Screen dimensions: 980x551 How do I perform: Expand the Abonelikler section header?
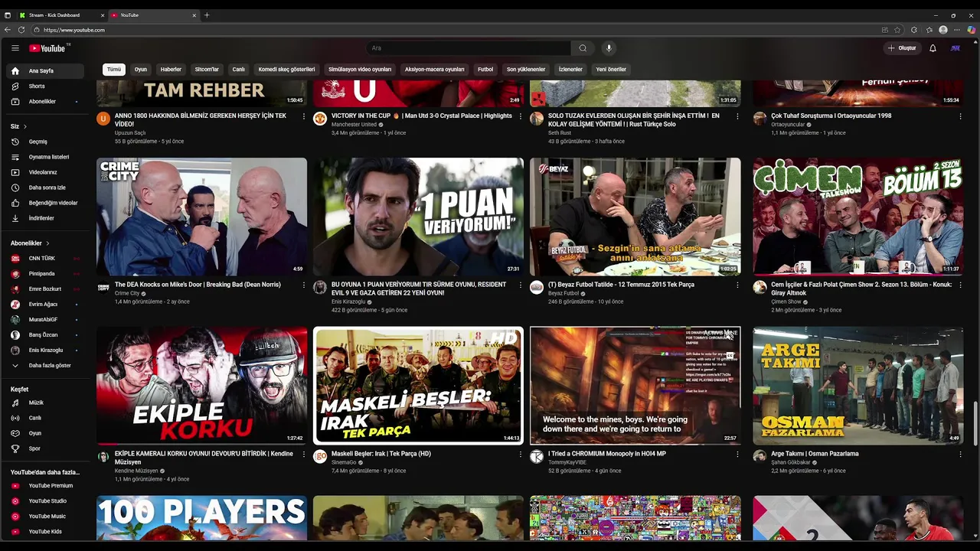coord(31,243)
